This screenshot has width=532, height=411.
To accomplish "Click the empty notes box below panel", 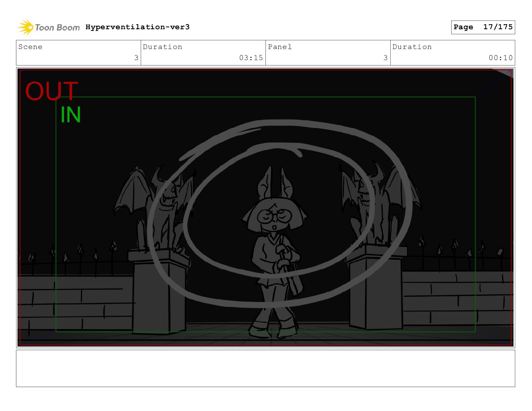I will tap(265, 368).
